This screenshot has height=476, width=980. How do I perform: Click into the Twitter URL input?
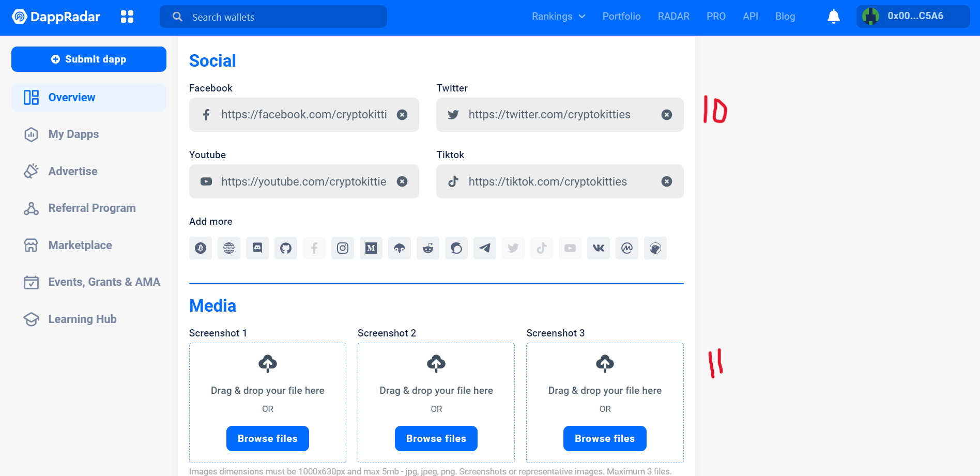pyautogui.click(x=560, y=115)
